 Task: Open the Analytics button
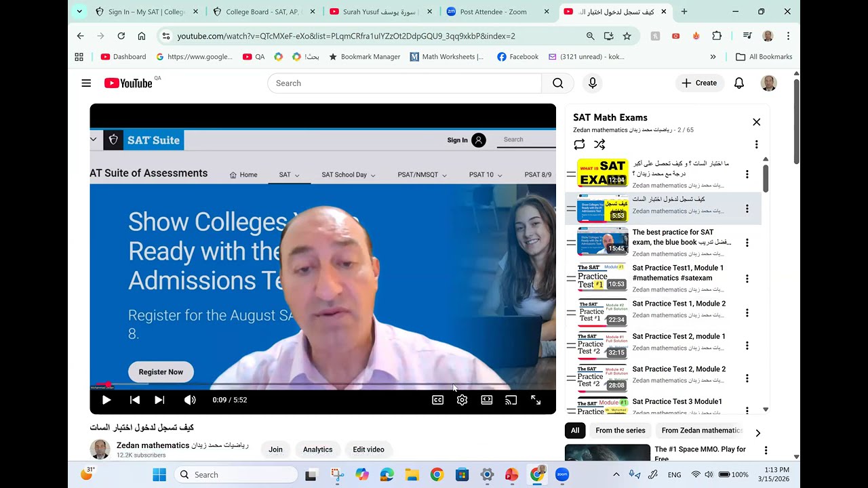[317, 449]
